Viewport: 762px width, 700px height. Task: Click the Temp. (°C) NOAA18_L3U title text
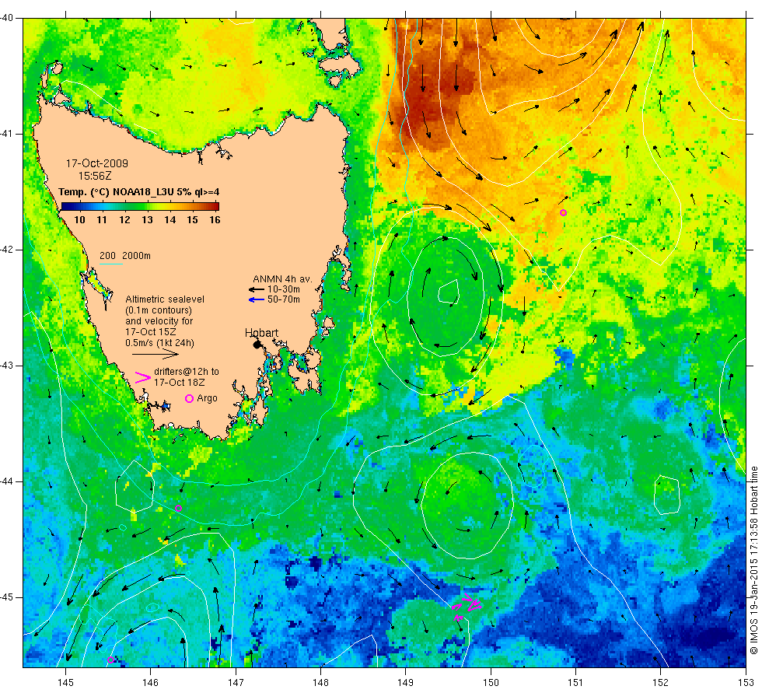point(139,192)
